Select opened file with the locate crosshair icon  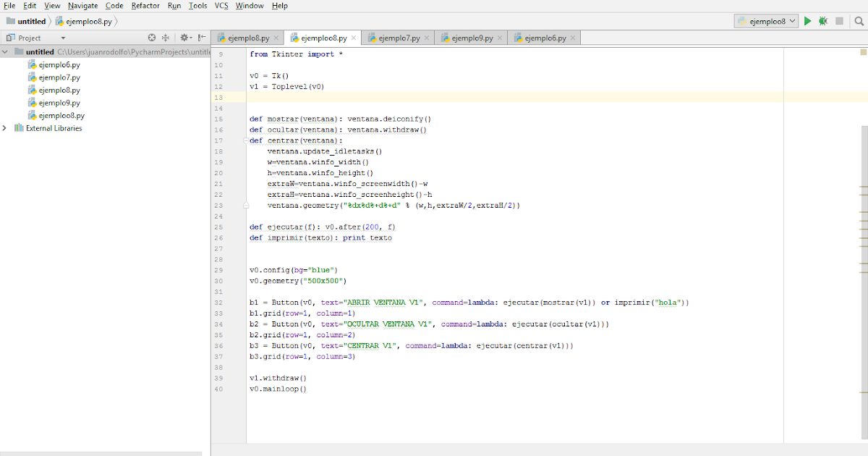(151, 37)
